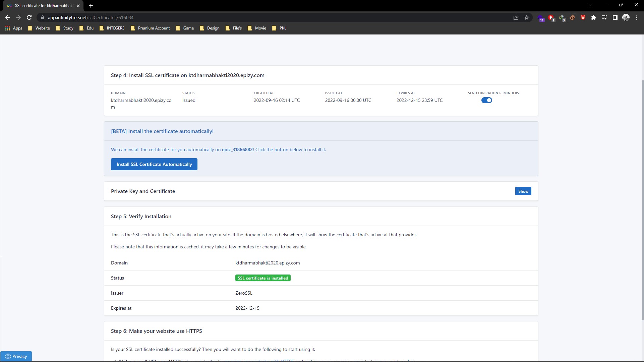Screen dimensions: 644x362
Task: Click the epiz_31866882 account link
Action: point(237,149)
